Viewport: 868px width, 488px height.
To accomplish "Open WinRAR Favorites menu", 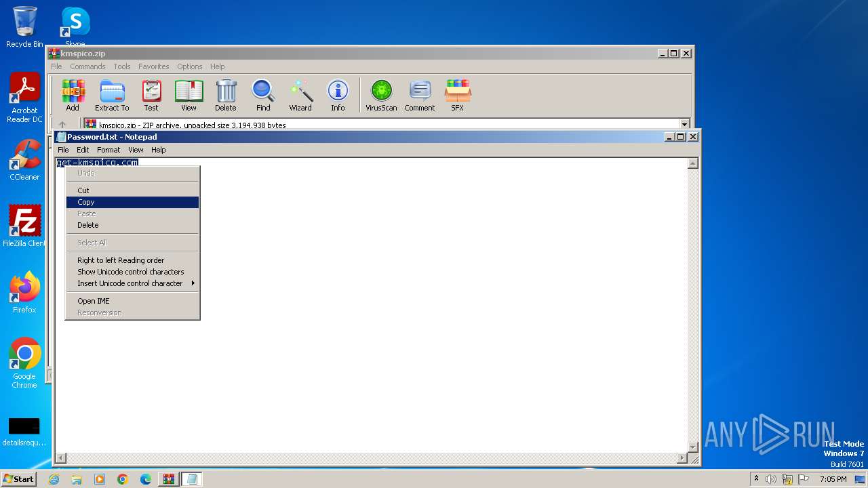I will click(154, 66).
